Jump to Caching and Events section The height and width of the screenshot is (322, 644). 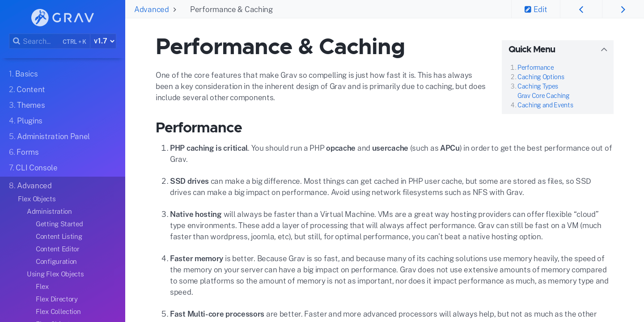[545, 105]
